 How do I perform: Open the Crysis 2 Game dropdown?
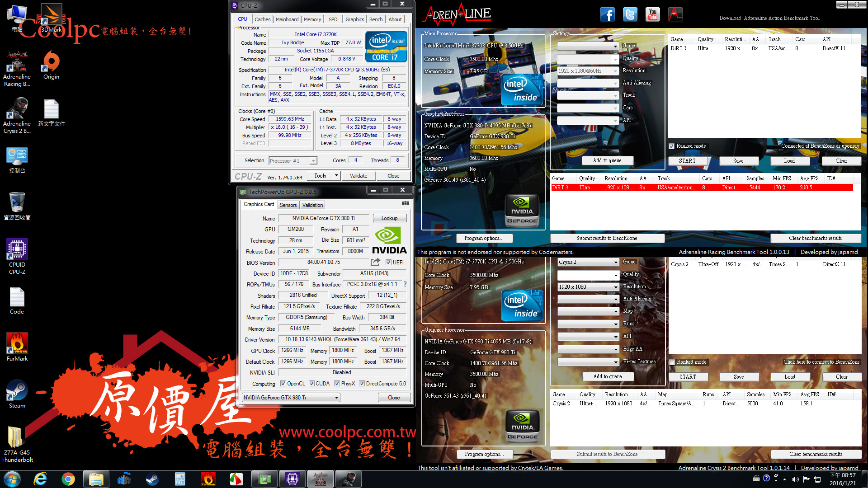point(588,262)
